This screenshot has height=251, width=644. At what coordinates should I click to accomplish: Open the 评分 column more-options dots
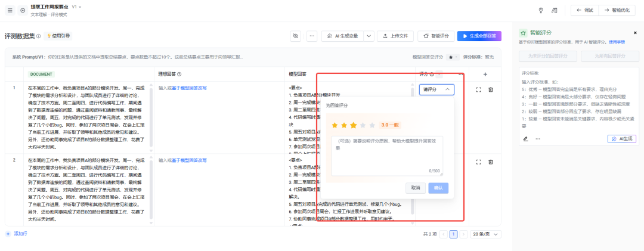tap(460, 75)
